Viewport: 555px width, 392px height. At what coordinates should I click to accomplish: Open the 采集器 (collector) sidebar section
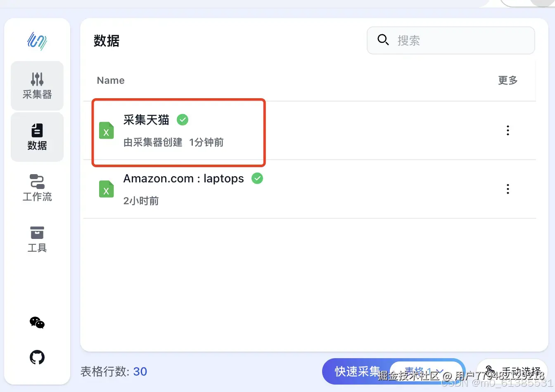point(37,86)
